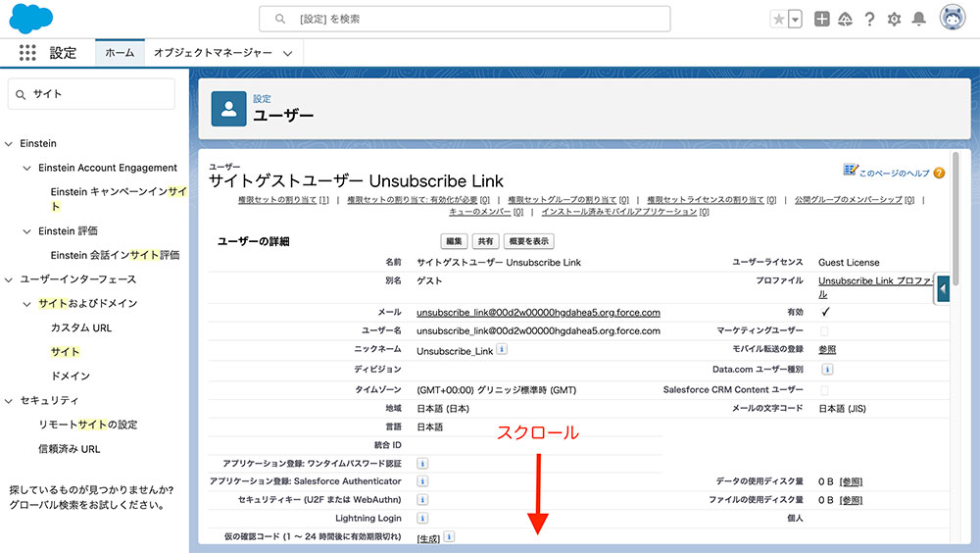Open the global actions plus icon
The image size is (980, 553).
click(822, 20)
